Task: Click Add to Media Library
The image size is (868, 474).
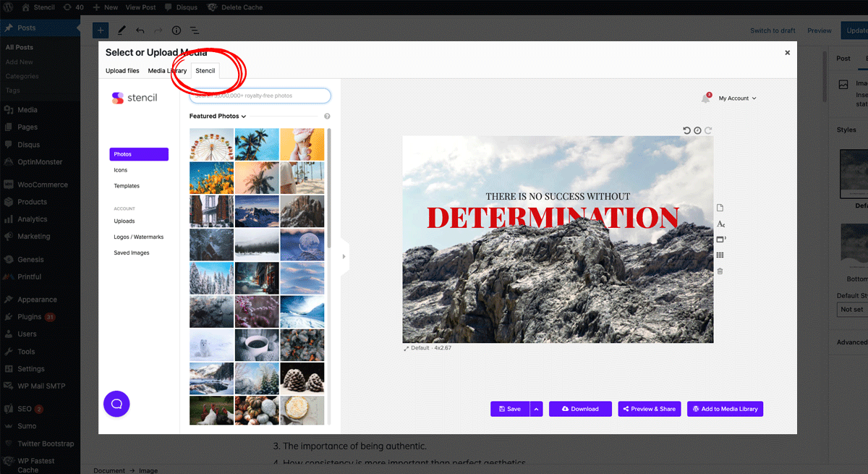Action: click(725, 408)
